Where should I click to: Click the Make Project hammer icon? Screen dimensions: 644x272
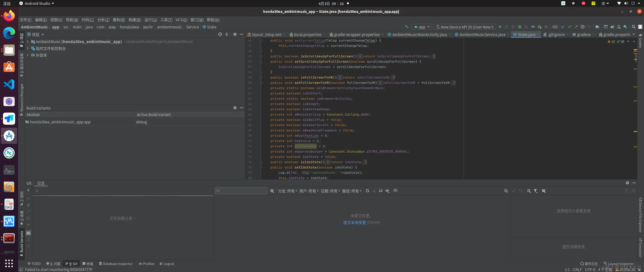click(407, 27)
